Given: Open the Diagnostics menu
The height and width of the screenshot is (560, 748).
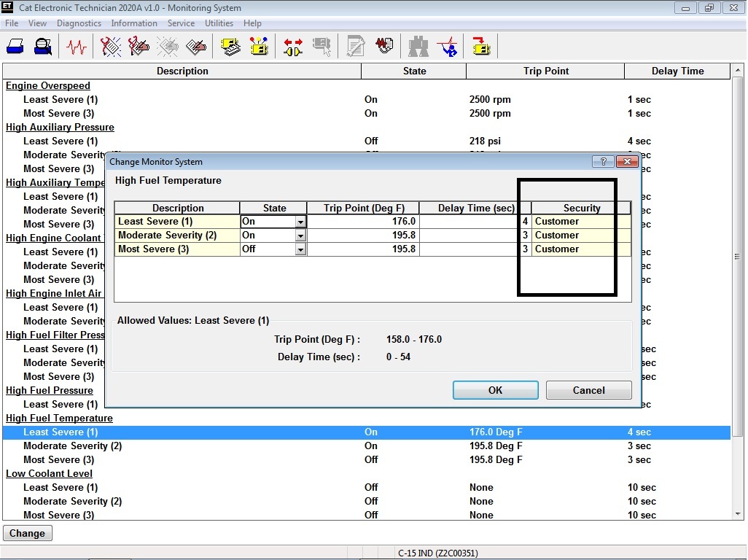Looking at the screenshot, I should pos(79,23).
